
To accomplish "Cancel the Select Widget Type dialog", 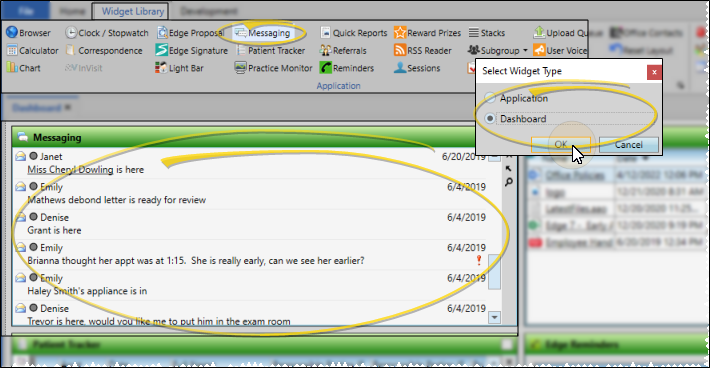I will (x=628, y=145).
